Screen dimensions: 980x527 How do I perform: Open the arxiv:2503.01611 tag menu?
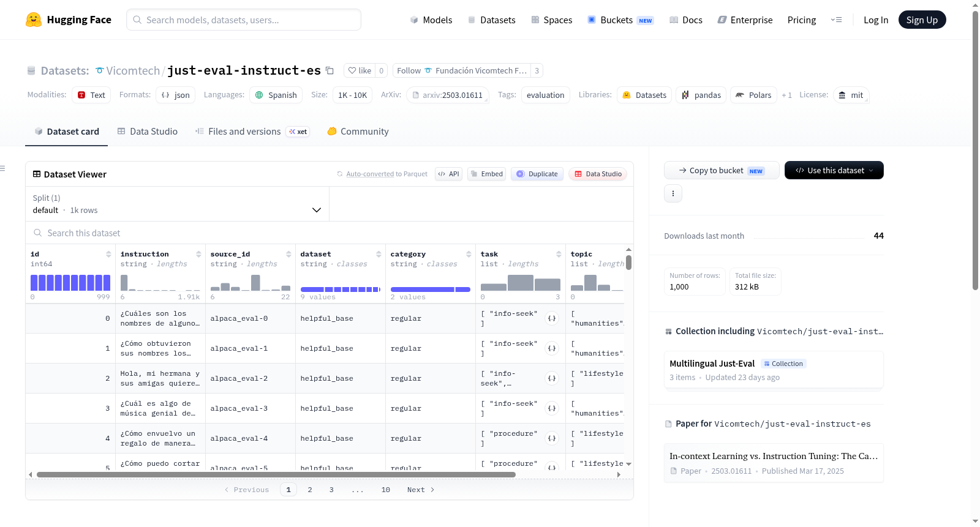[448, 95]
